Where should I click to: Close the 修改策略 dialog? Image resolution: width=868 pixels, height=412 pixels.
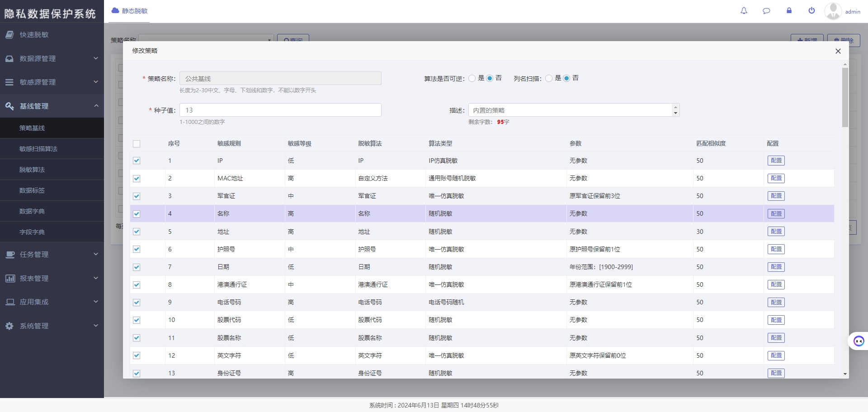[838, 51]
